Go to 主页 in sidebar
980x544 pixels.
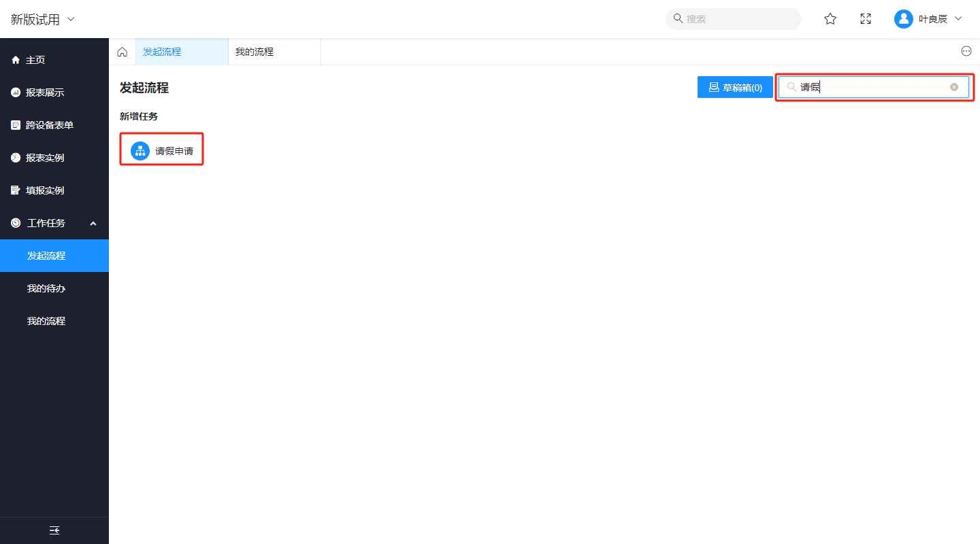35,60
